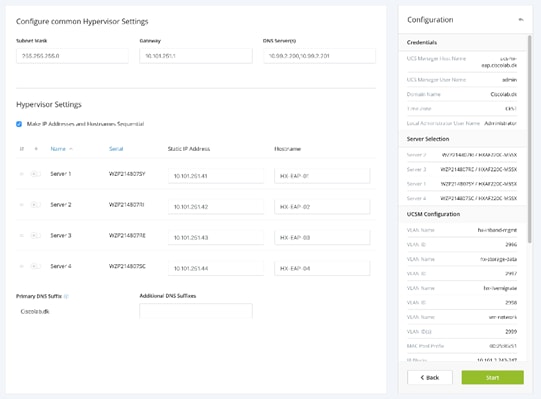The width and height of the screenshot is (541, 399).
Task: Click Additional DNS Suffixes field
Action: pyautogui.click(x=196, y=311)
